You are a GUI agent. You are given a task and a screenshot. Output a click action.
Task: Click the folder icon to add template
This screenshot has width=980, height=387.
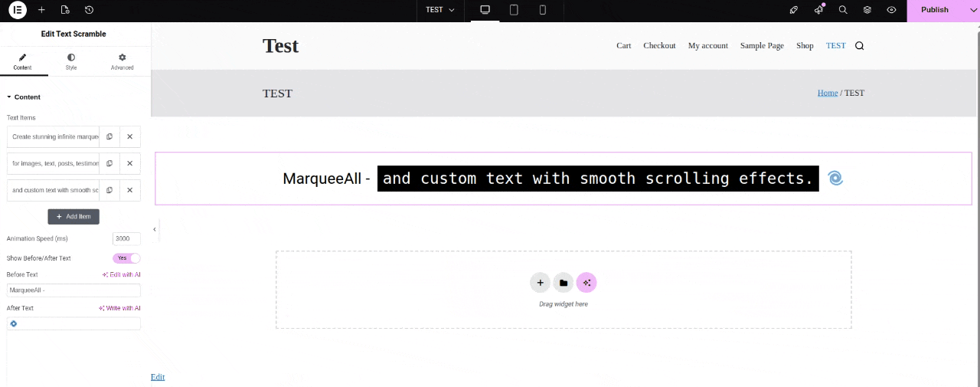(x=563, y=283)
